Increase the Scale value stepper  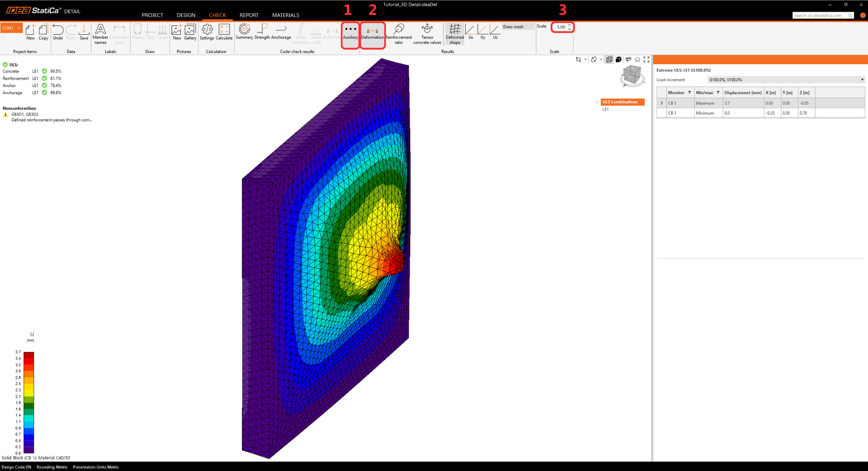coord(569,25)
